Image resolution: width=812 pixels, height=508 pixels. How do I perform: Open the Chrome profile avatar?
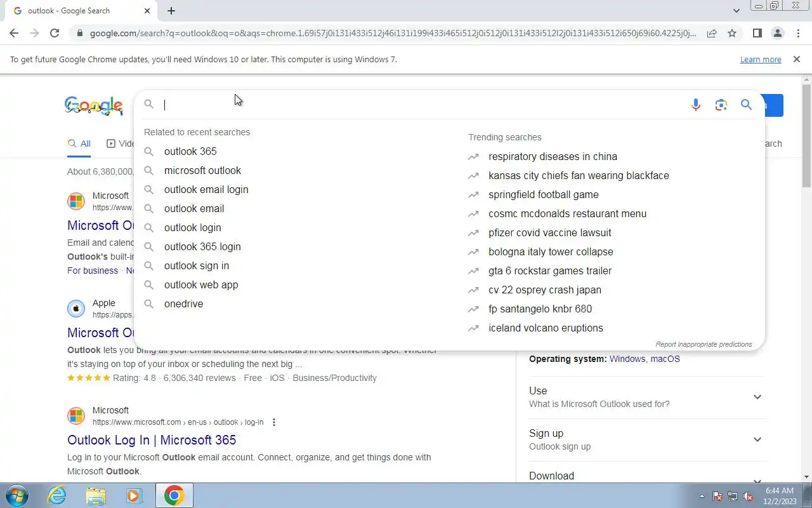tap(777, 33)
